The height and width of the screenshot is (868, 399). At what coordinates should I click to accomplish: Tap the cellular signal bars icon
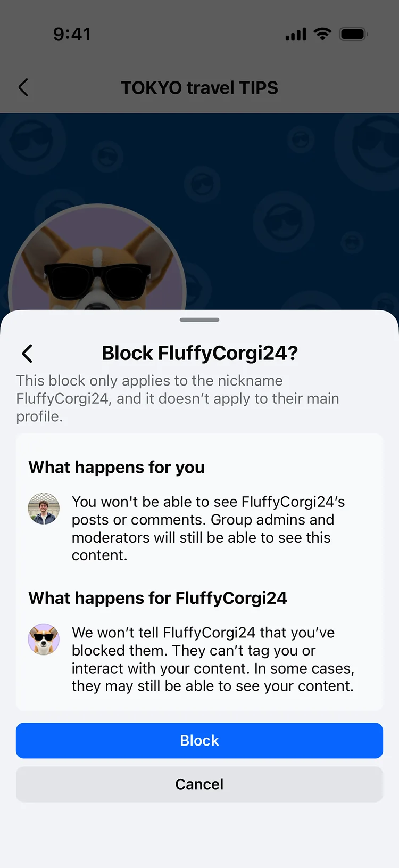(296, 35)
